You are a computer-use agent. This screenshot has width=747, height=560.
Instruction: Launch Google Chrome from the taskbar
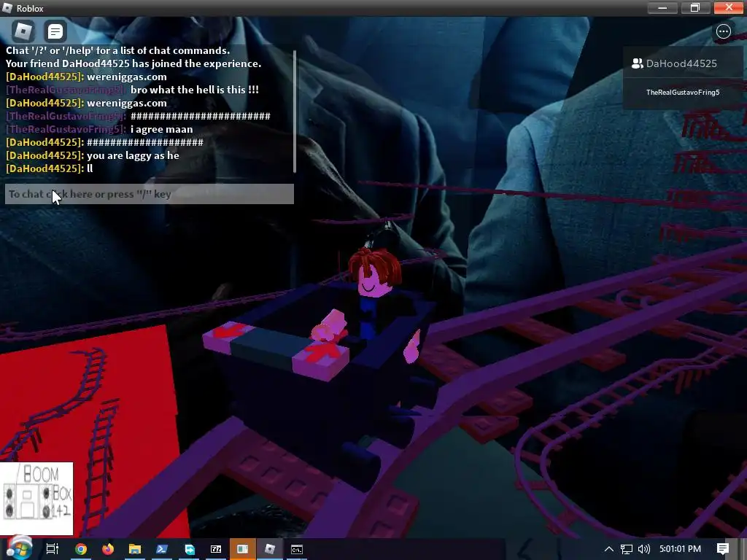[x=81, y=549]
